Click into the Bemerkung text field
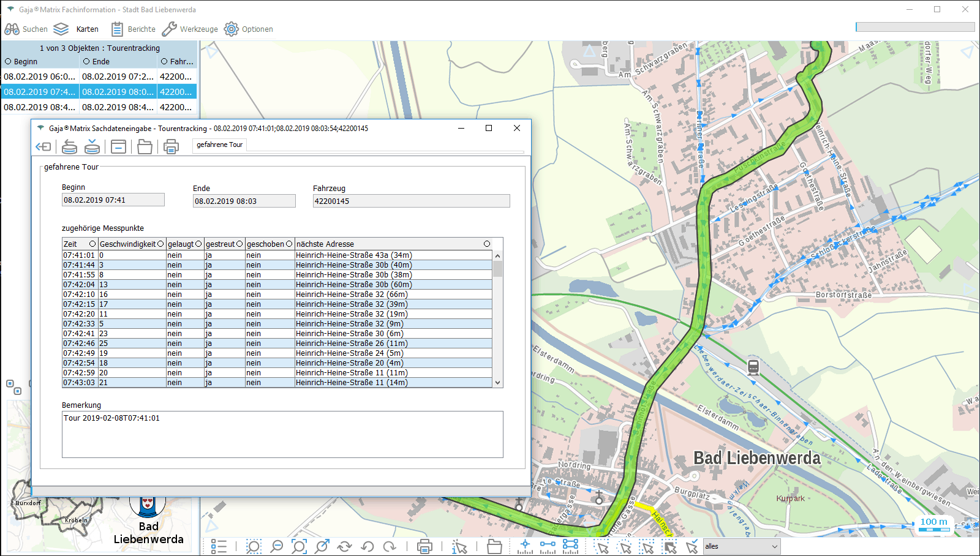 [x=282, y=434]
